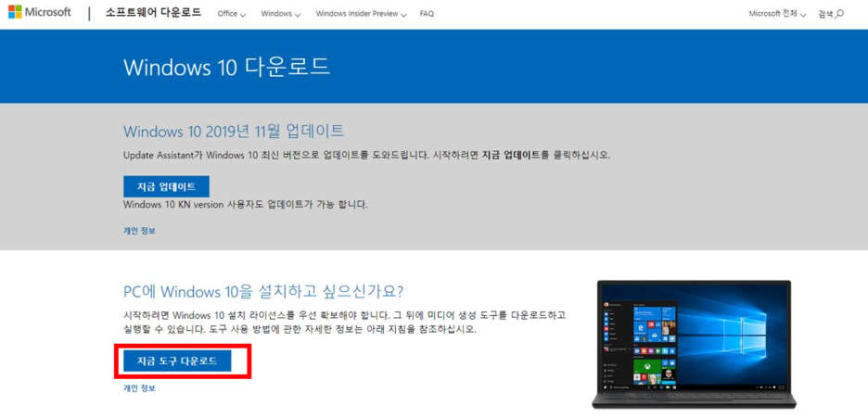The width and height of the screenshot is (868, 418).
Task: Click the Windows 10 다운로드 heading
Action: (227, 67)
